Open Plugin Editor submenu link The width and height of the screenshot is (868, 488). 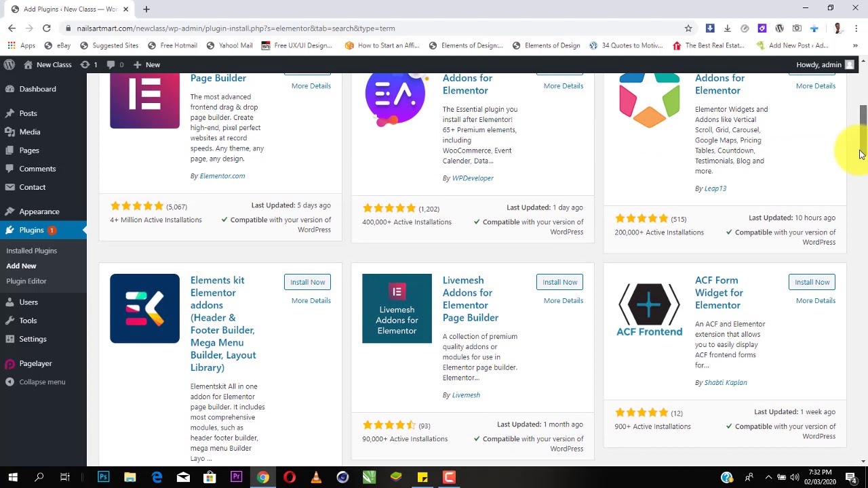pyautogui.click(x=26, y=281)
